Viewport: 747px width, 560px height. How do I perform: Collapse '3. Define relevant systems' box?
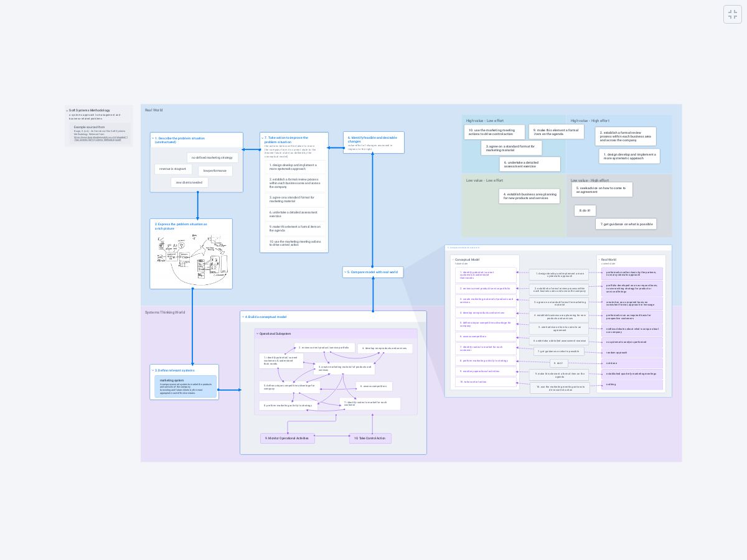click(x=153, y=370)
